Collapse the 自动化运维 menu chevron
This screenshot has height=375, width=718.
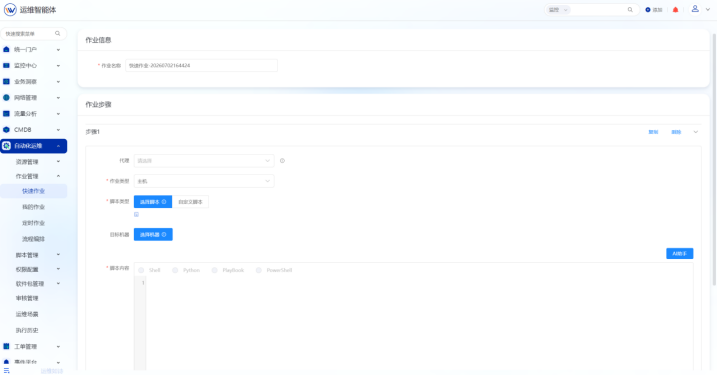pyautogui.click(x=58, y=146)
